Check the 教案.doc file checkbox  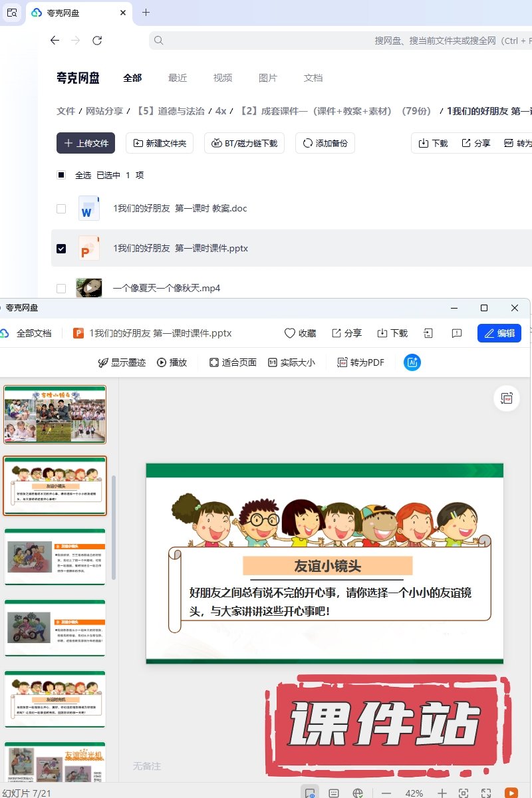(x=61, y=208)
